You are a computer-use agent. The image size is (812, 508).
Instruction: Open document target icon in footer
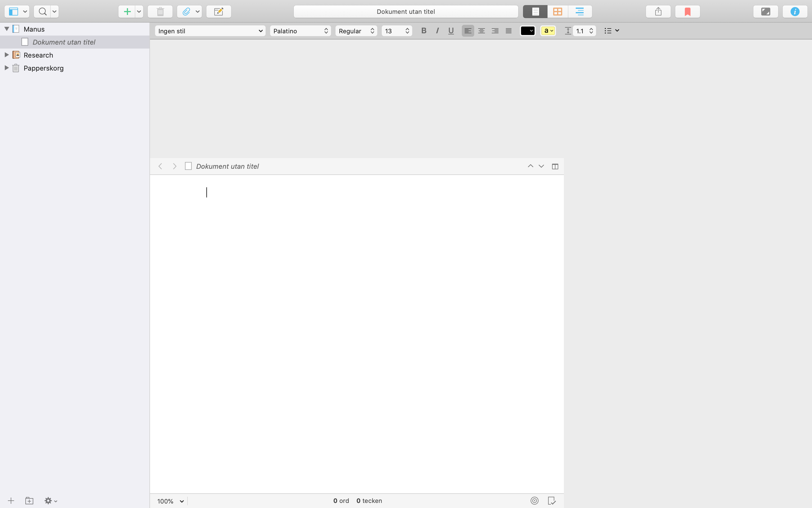535,501
